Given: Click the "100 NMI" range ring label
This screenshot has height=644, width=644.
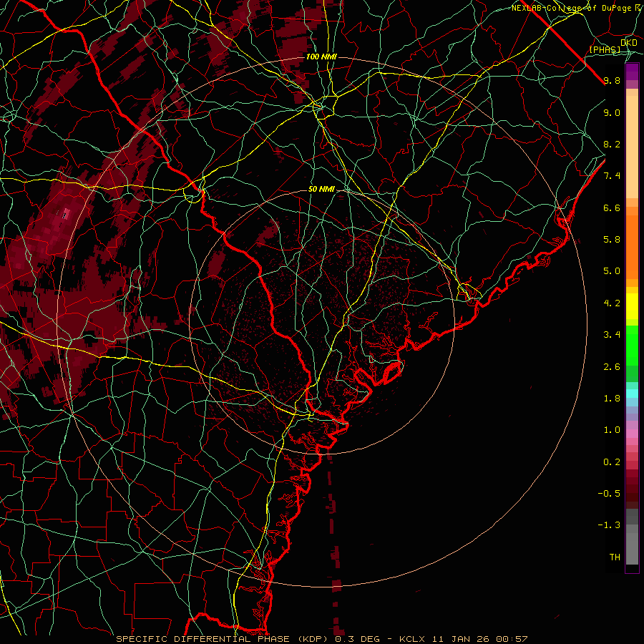Looking at the screenshot, I should (321, 57).
